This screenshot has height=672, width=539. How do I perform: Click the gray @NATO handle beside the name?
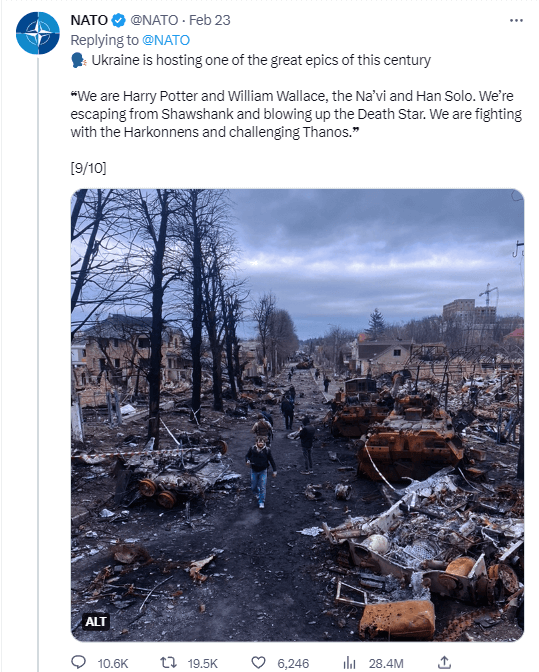[x=154, y=20]
